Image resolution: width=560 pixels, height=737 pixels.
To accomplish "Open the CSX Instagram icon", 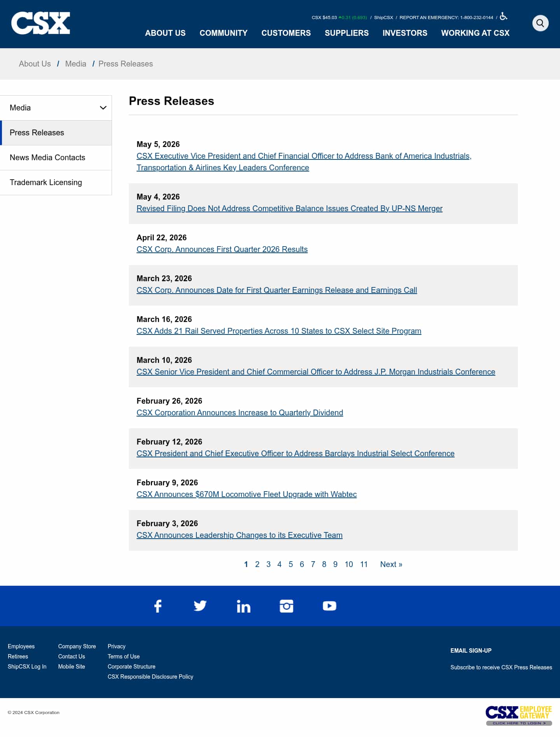I will pos(287,606).
